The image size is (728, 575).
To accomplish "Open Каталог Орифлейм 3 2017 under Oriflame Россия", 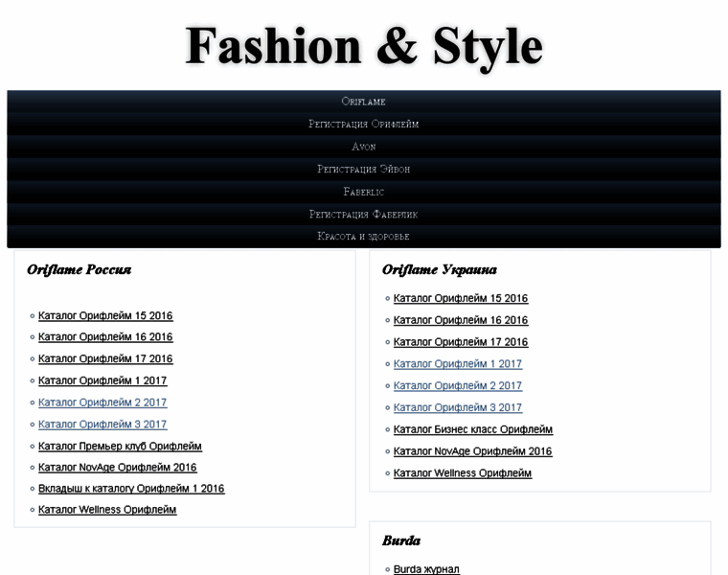I will click(x=102, y=425).
